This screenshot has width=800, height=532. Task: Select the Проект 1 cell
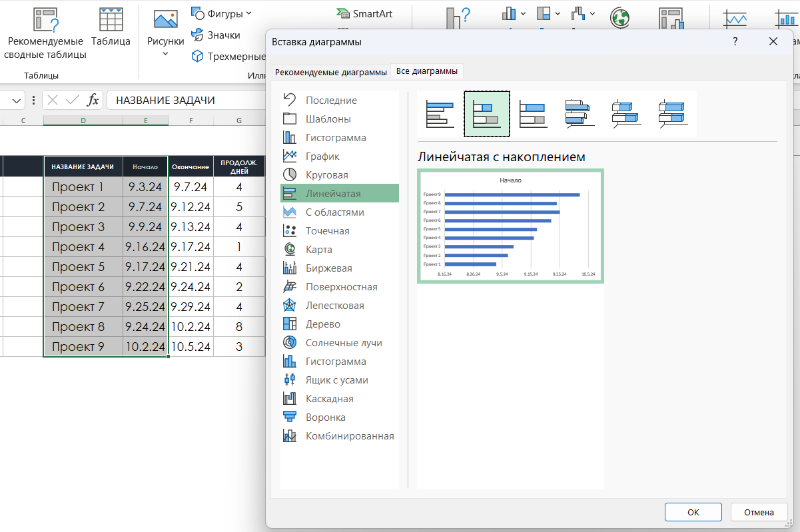point(83,187)
